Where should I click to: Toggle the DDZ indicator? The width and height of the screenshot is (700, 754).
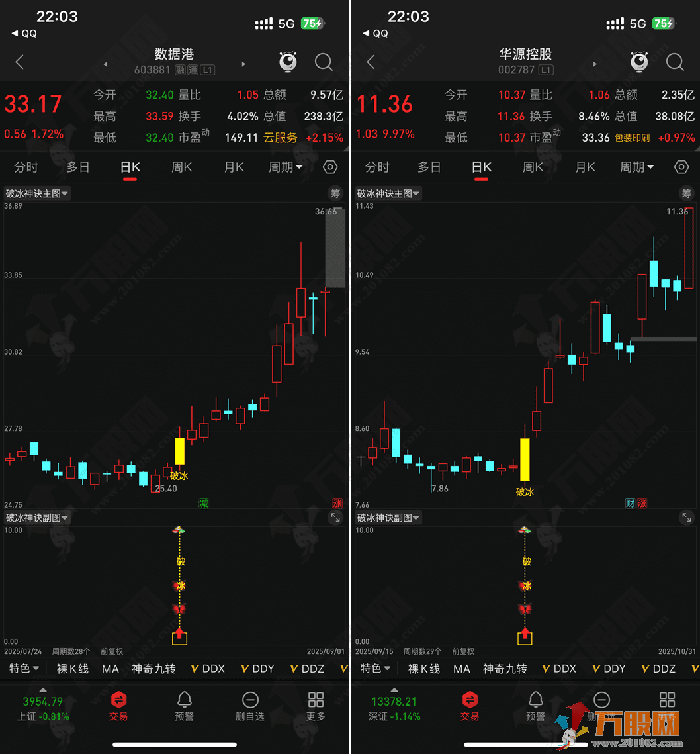(x=306, y=669)
